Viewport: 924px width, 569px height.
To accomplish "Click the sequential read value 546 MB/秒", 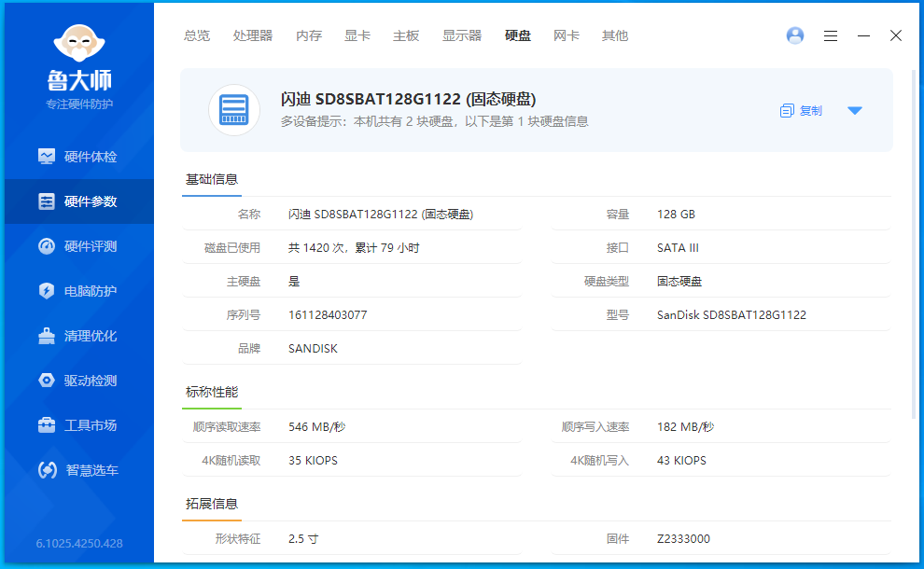I will click(x=316, y=427).
